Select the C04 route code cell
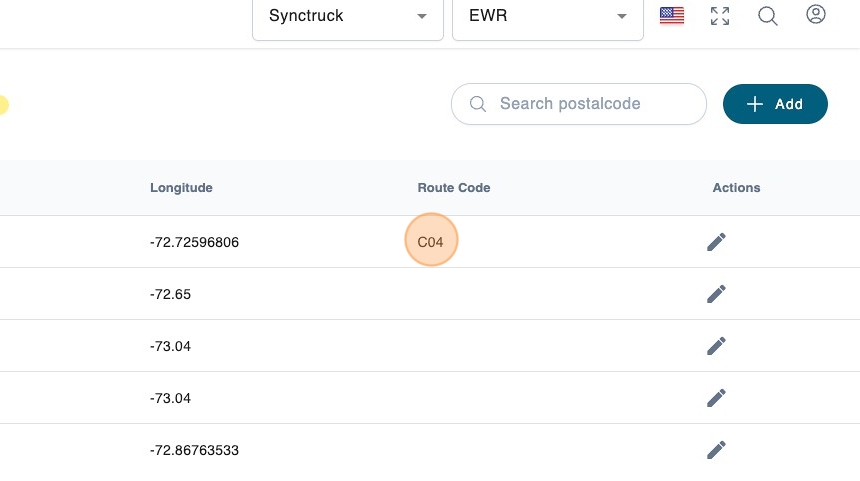The image size is (860, 481). point(431,242)
